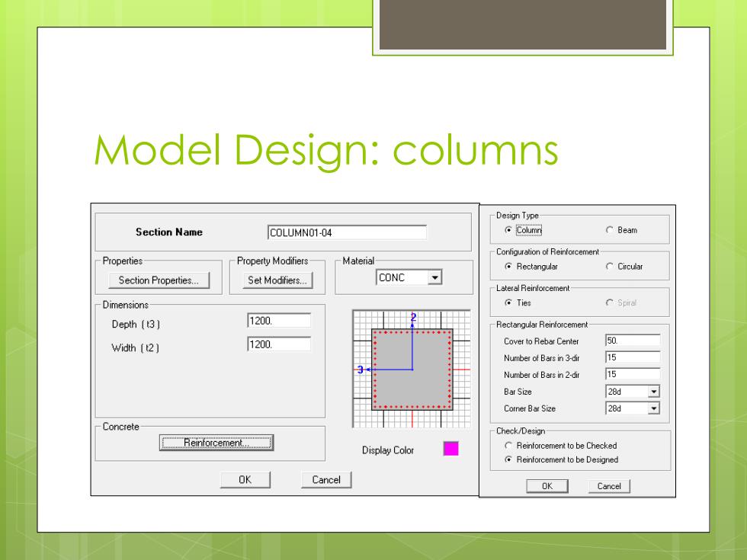Click the column section preview diagram
Viewport: 747px width, 560px height.
point(412,369)
